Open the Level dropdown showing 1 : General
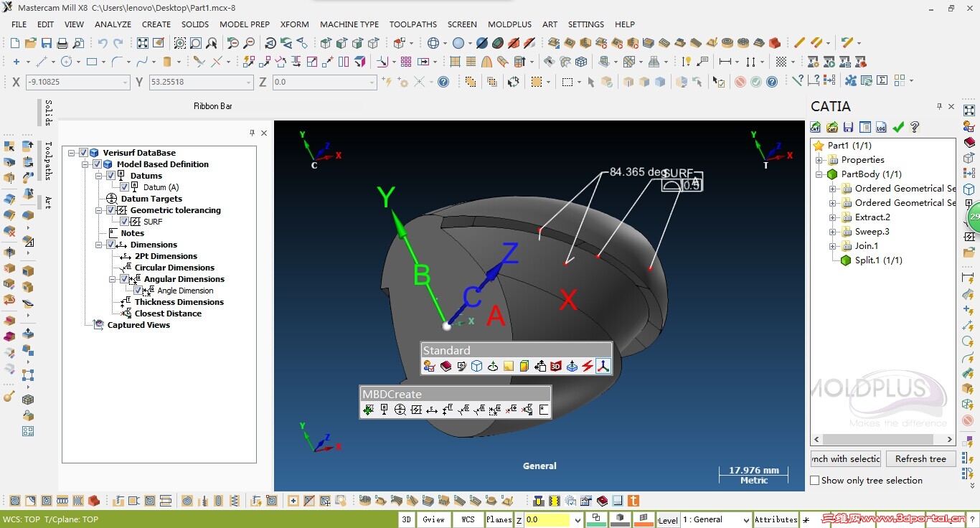Image resolution: width=980 pixels, height=528 pixels. coord(746,520)
